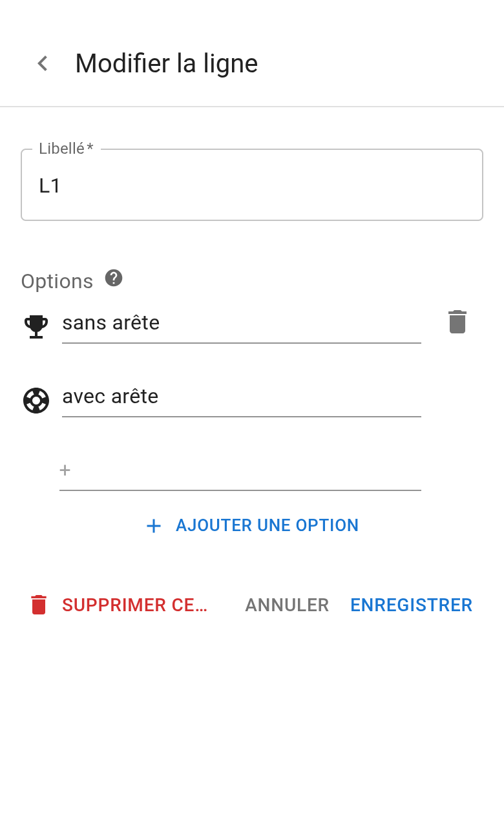The image size is (504, 827).
Task: Click the Options section heading
Action: coord(57,281)
